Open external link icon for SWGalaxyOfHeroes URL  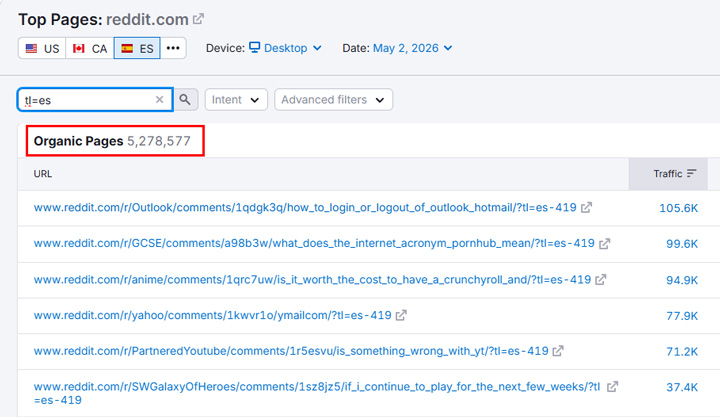(x=613, y=387)
